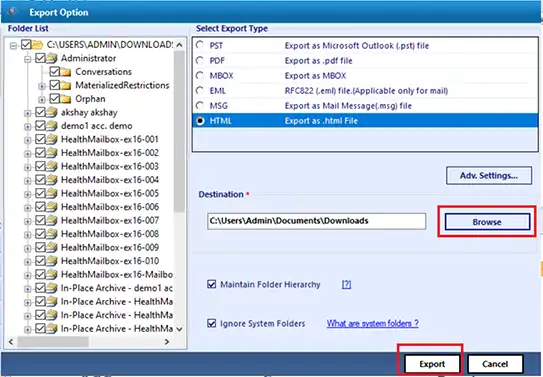Select the HTML export radio button
Screen dimensions: 543x377
pos(200,121)
